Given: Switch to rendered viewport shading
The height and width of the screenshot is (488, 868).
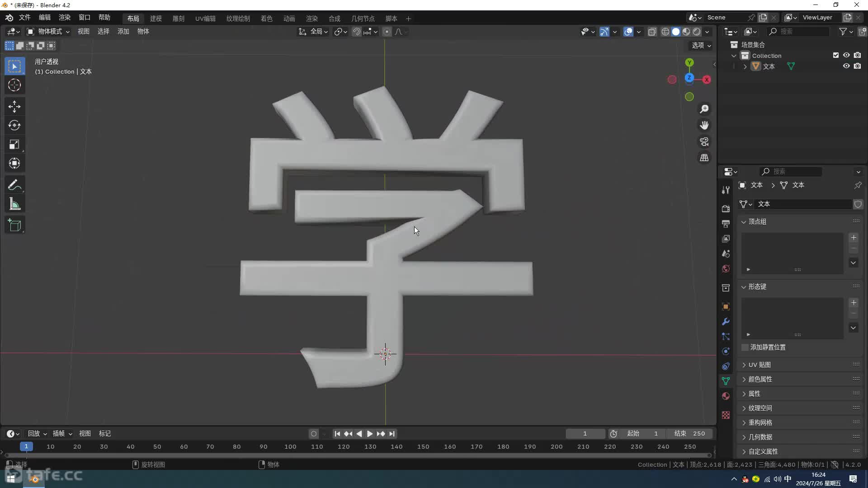Looking at the screenshot, I should coord(697,32).
